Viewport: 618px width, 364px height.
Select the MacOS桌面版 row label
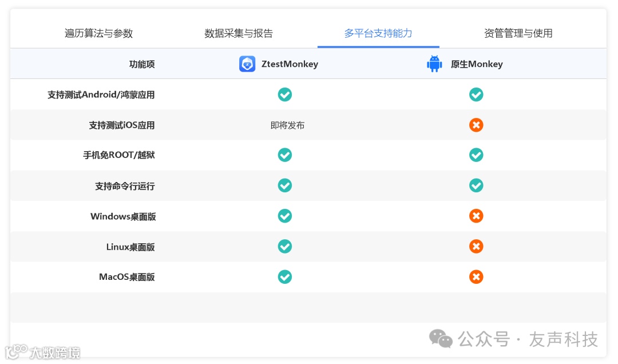click(127, 277)
